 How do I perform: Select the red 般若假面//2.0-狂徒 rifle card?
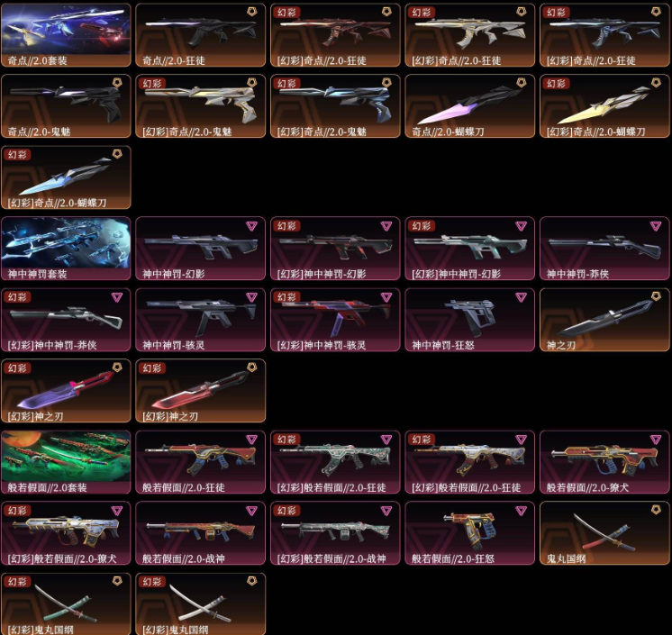201,462
